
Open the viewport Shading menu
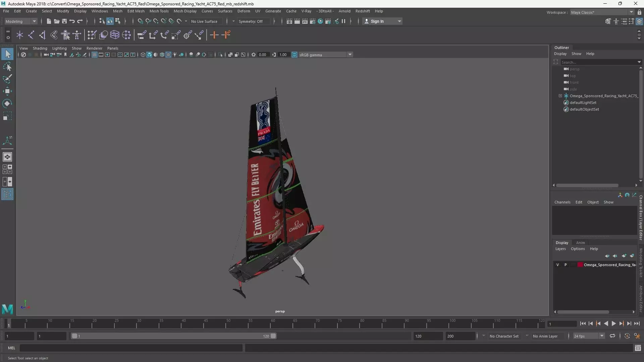click(x=40, y=48)
